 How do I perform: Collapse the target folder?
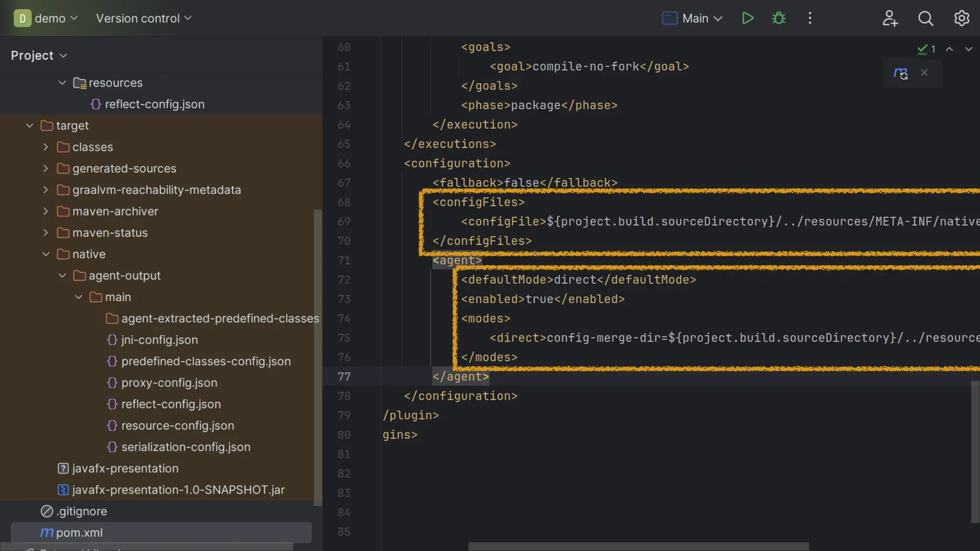pyautogui.click(x=30, y=125)
